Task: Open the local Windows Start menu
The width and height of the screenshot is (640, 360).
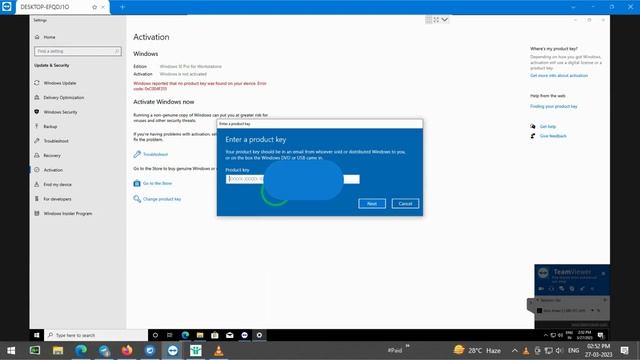Action: pyautogui.click(x=11, y=351)
